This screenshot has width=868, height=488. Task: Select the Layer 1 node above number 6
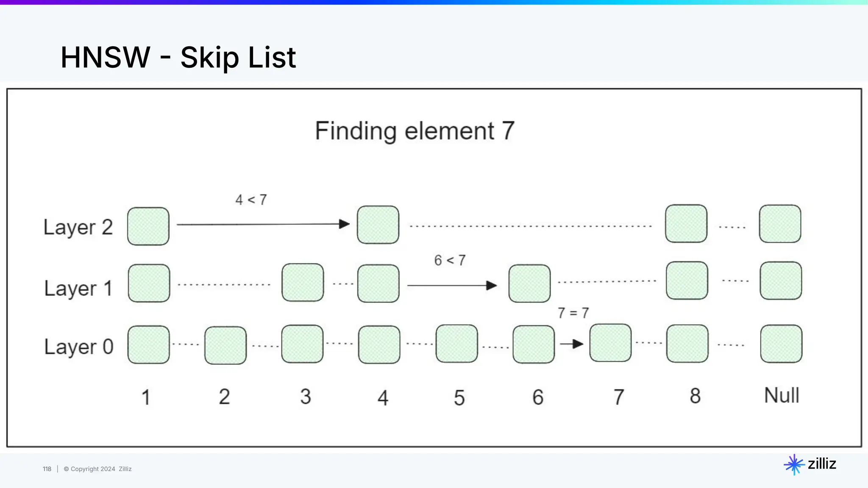[529, 283]
